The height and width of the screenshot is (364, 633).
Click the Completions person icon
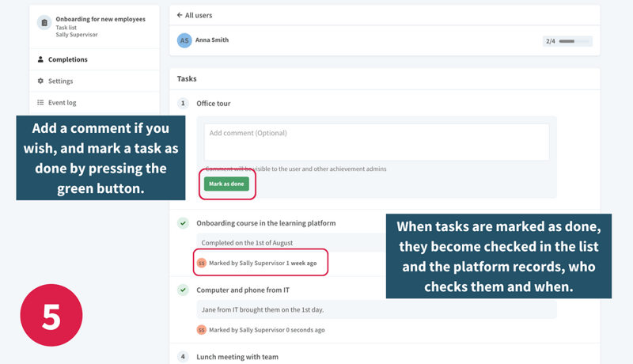tap(40, 59)
